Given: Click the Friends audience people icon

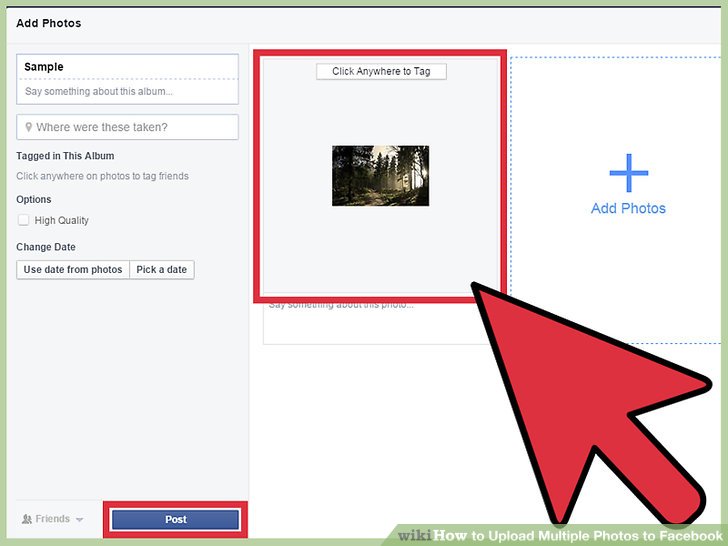Looking at the screenshot, I should (x=27, y=519).
